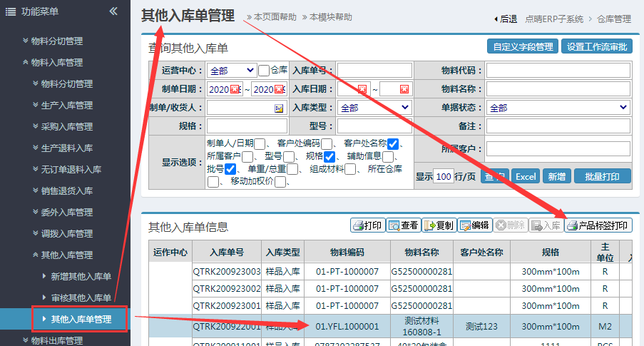Enable the 客户处编码 display option

click(x=327, y=144)
